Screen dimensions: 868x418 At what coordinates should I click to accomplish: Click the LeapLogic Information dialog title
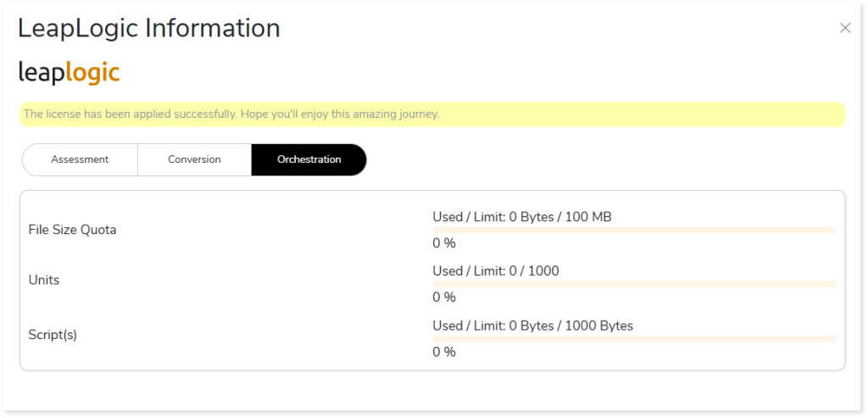coord(149,28)
